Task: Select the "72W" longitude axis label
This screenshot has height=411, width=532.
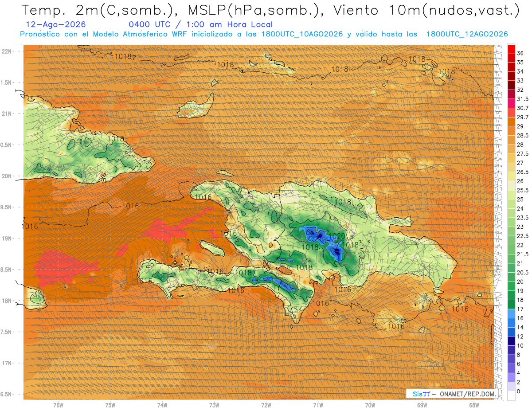Action: [266, 405]
